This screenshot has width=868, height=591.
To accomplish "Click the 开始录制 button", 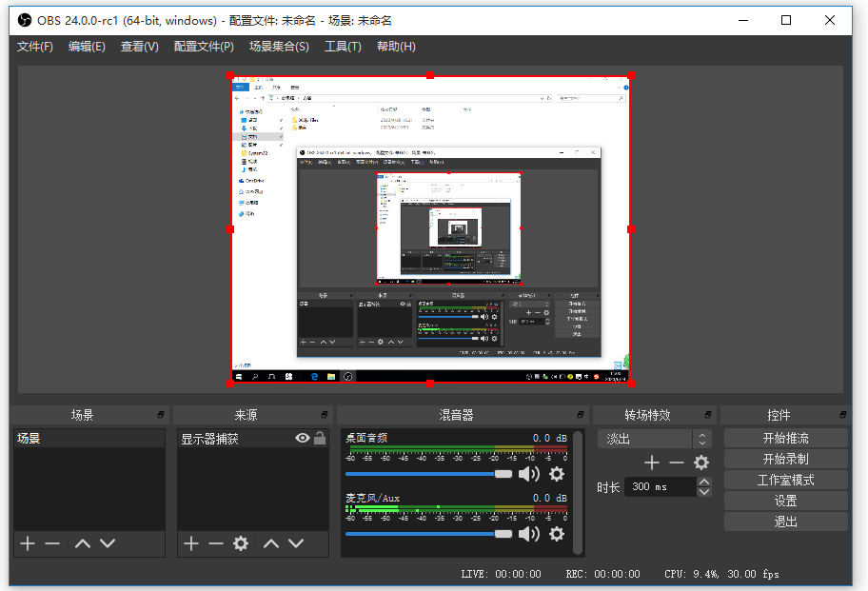I will pyautogui.click(x=785, y=459).
